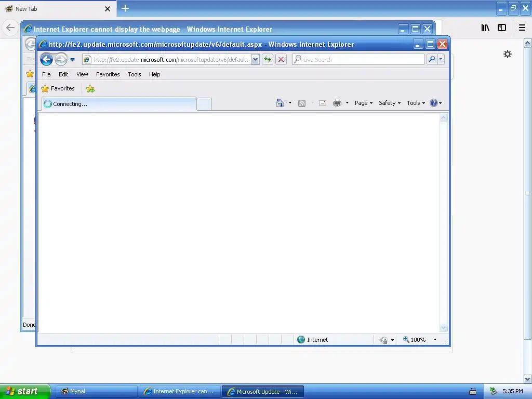Screen dimensions: 532x399
Task: Click the Protected Mode status icon
Action: (x=384, y=340)
